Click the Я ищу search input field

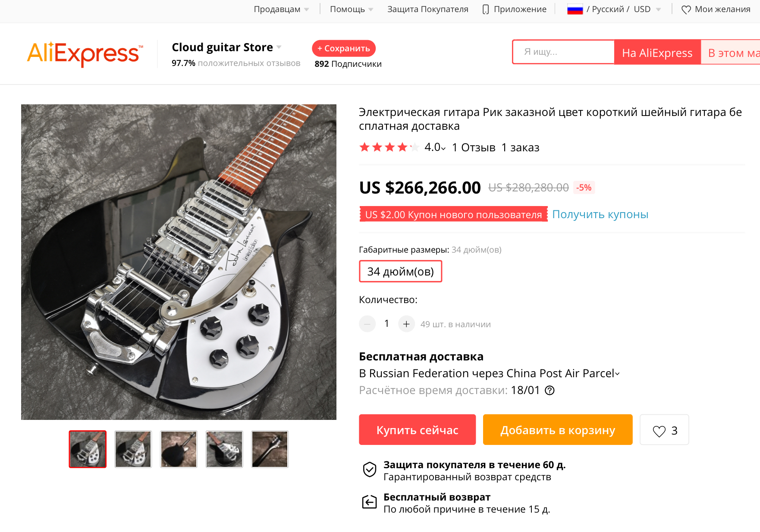(563, 52)
